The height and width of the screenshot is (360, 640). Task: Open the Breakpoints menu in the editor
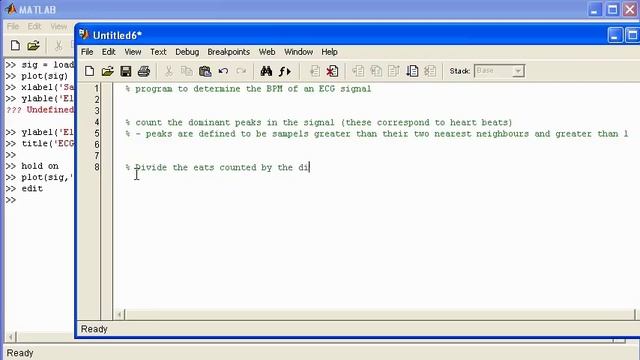click(x=229, y=52)
